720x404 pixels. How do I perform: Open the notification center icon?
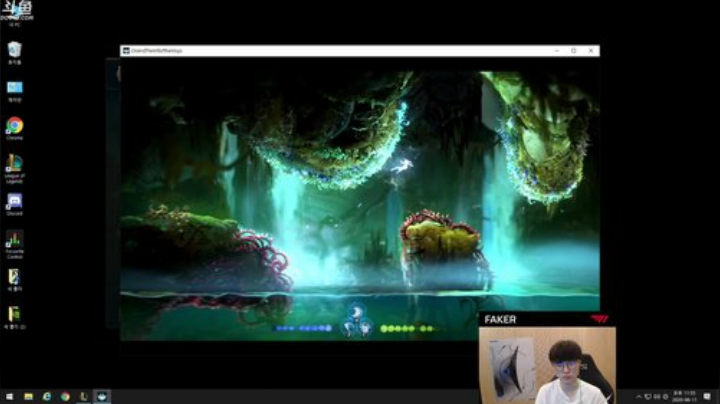tap(707, 397)
